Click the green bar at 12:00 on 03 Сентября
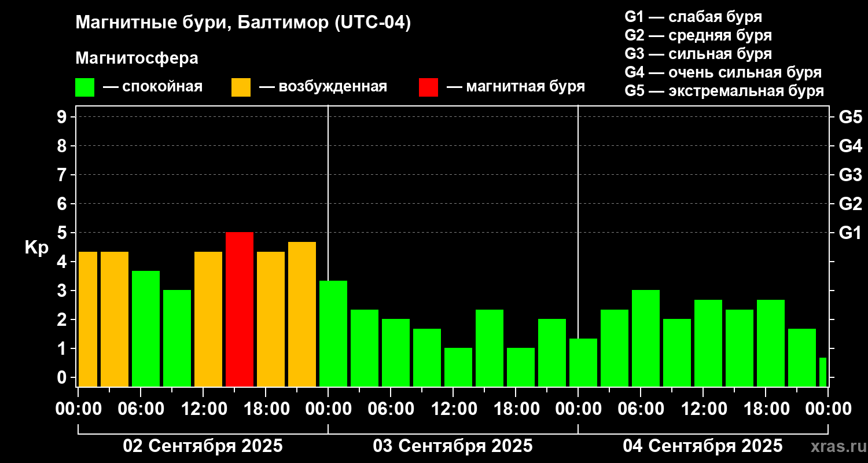The width and height of the screenshot is (868, 463). [458, 367]
